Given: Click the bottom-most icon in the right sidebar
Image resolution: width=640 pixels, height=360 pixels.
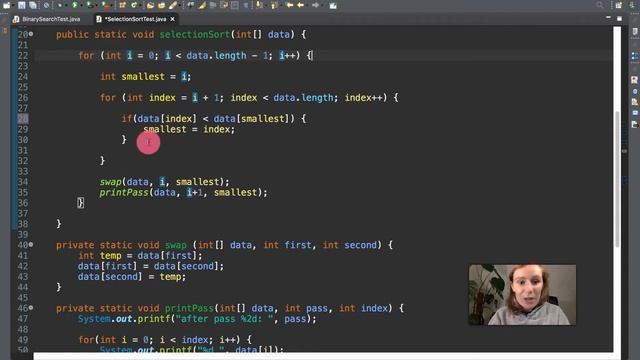Looking at the screenshot, I should pyautogui.click(x=635, y=124).
